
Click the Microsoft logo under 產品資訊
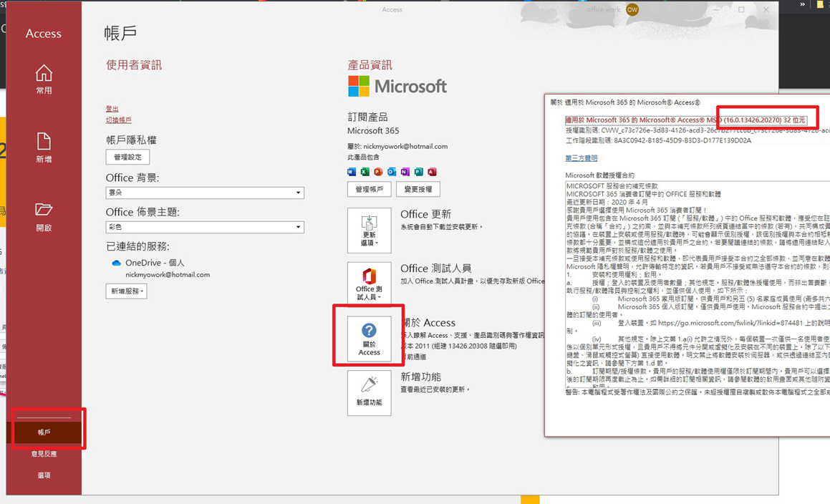click(397, 87)
